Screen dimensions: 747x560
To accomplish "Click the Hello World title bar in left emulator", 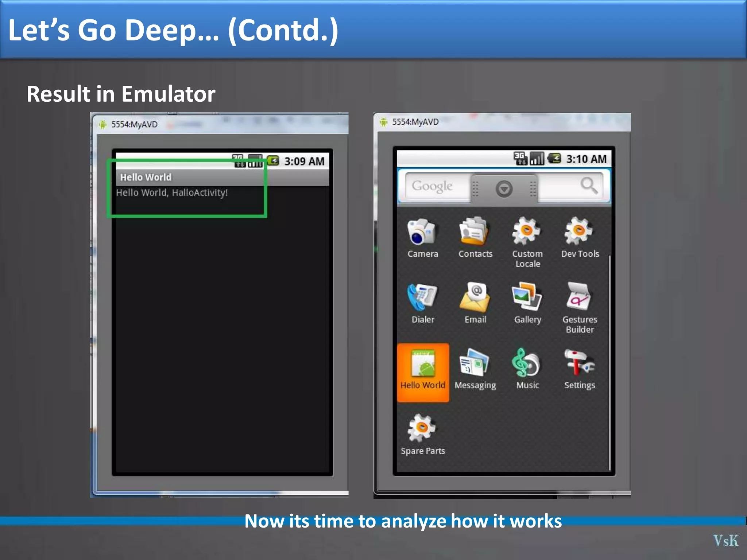I will [x=222, y=177].
